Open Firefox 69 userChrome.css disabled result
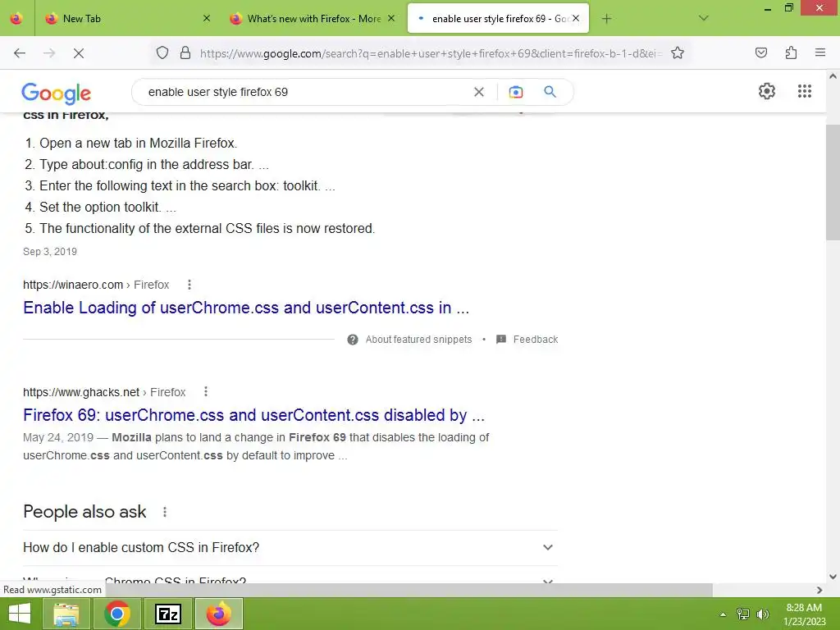 pos(254,415)
